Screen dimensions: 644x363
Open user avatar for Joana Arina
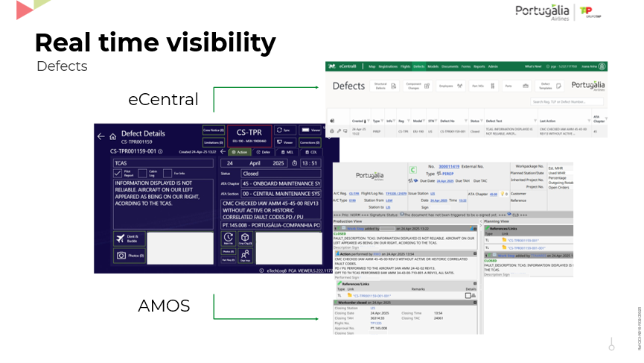[602, 66]
